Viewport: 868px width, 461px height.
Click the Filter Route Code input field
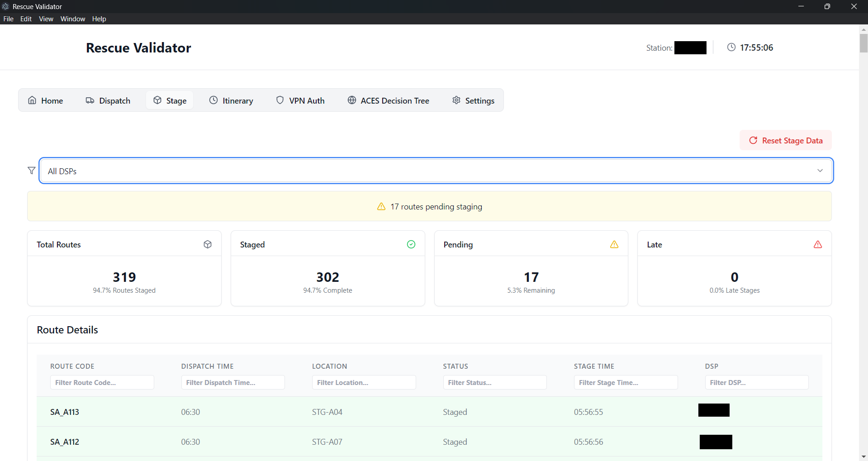pos(102,382)
